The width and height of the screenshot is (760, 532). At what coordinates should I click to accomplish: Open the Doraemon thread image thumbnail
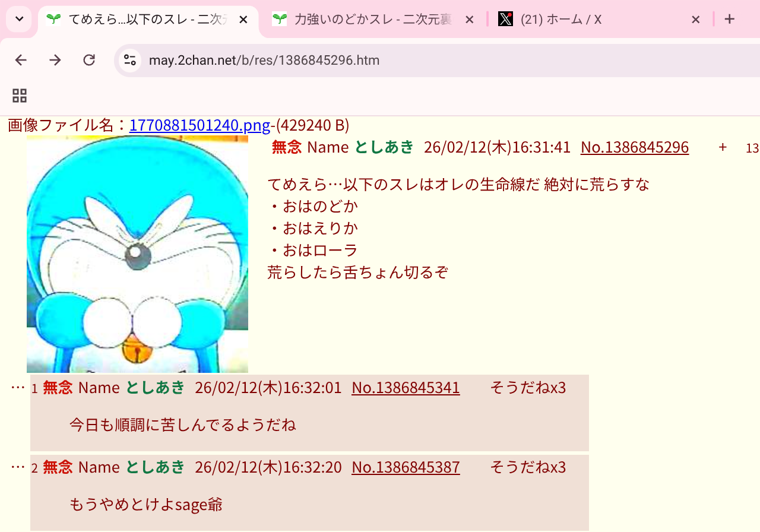[x=137, y=254]
